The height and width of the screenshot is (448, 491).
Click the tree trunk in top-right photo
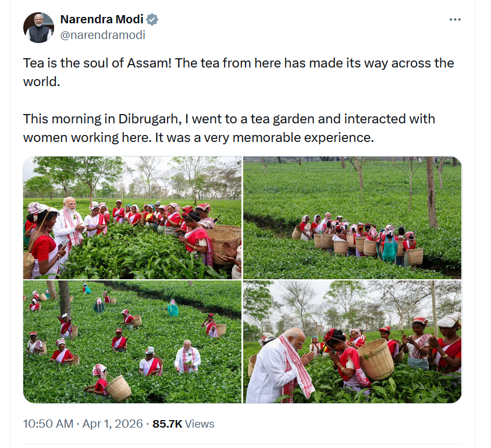[432, 192]
